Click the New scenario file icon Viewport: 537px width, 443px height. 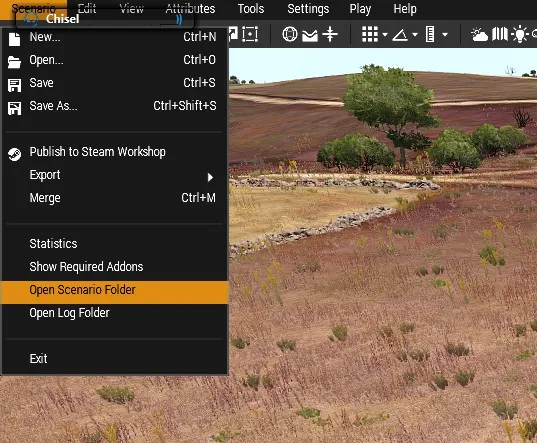tap(14, 39)
